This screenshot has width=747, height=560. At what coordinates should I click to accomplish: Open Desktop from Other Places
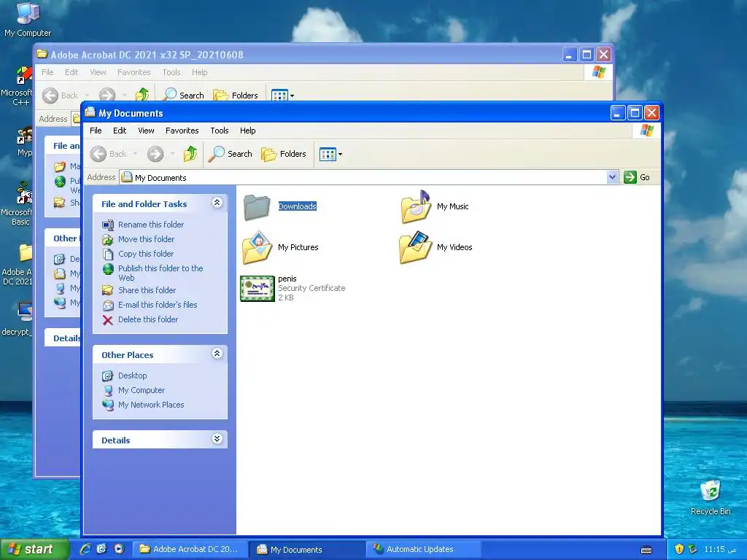point(133,376)
